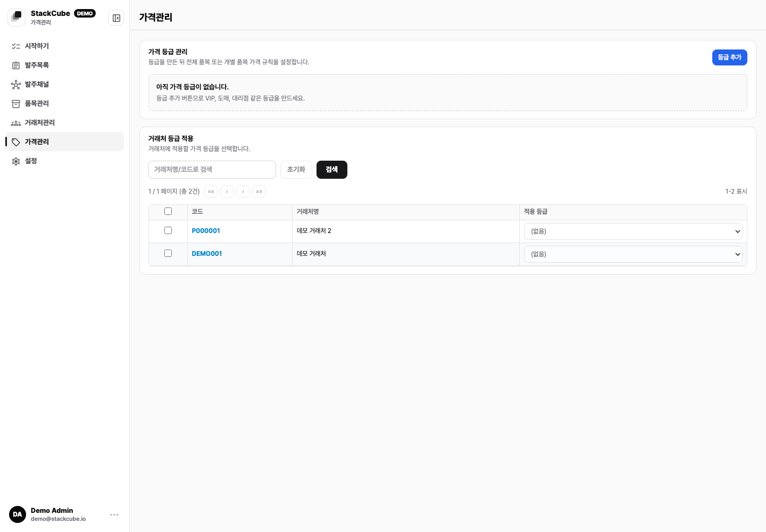Open 적용 등급 dropdown for 데모 거래처 2
The height and width of the screenshot is (532, 766).
pyautogui.click(x=633, y=231)
